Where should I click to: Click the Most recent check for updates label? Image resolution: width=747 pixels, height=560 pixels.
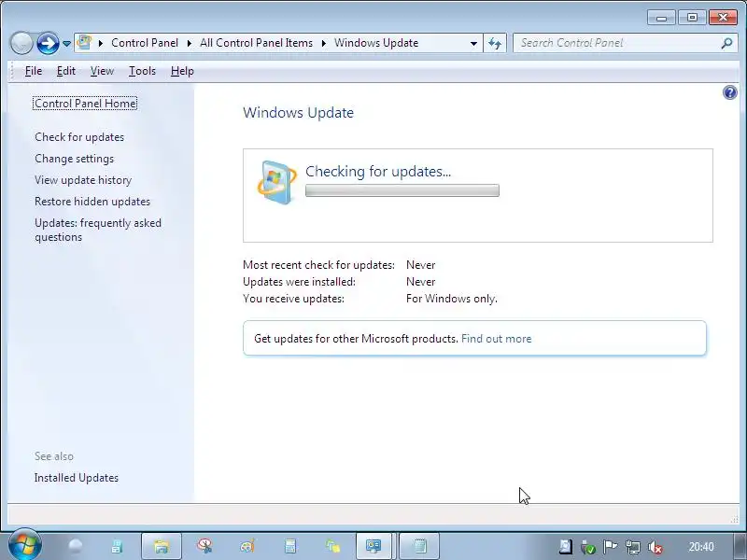tap(318, 265)
